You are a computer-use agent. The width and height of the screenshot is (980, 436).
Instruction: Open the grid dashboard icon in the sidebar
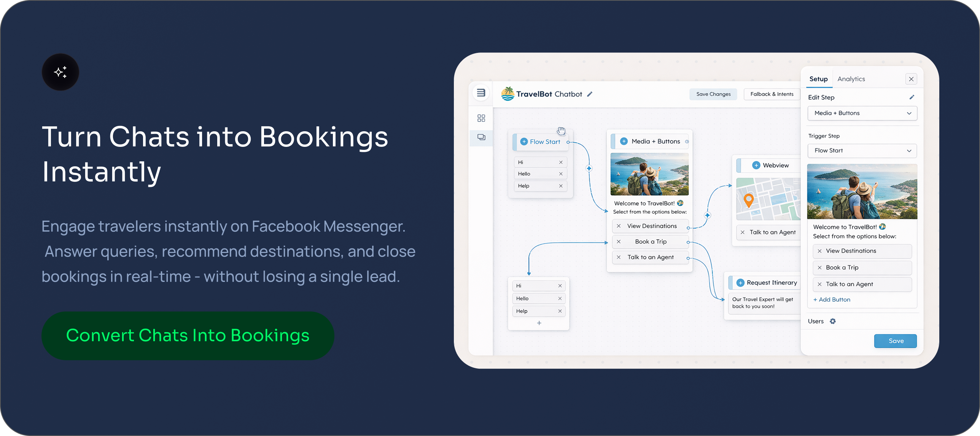pyautogui.click(x=481, y=118)
